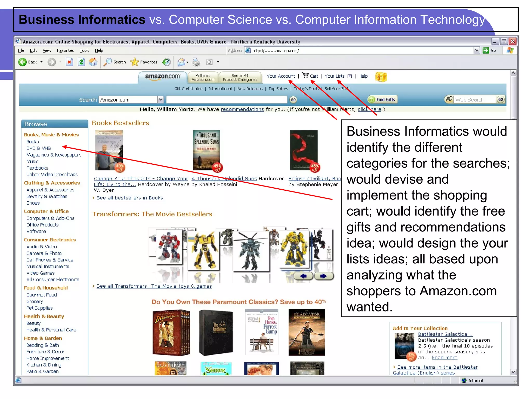Open the Search magnifier toolbar button
The image size is (532, 399).
(x=115, y=62)
